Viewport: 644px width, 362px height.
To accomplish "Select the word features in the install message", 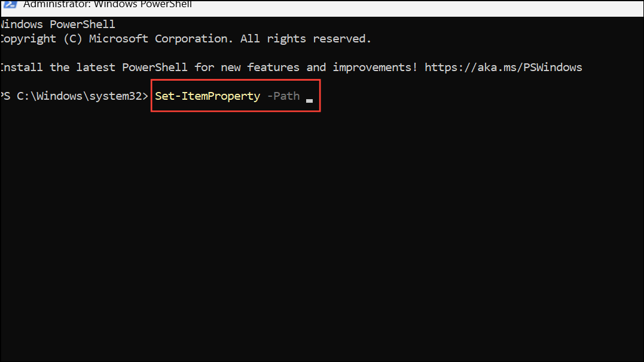I will [273, 68].
